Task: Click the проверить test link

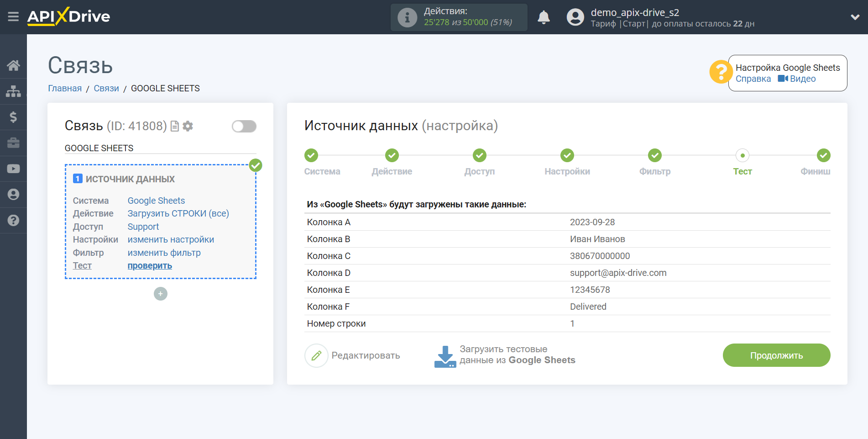Action: pyautogui.click(x=150, y=265)
